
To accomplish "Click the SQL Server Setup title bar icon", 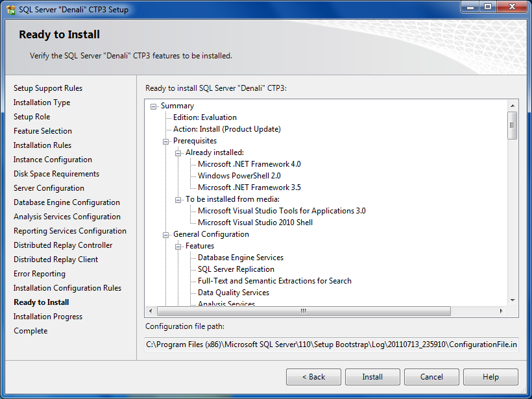I will point(11,10).
